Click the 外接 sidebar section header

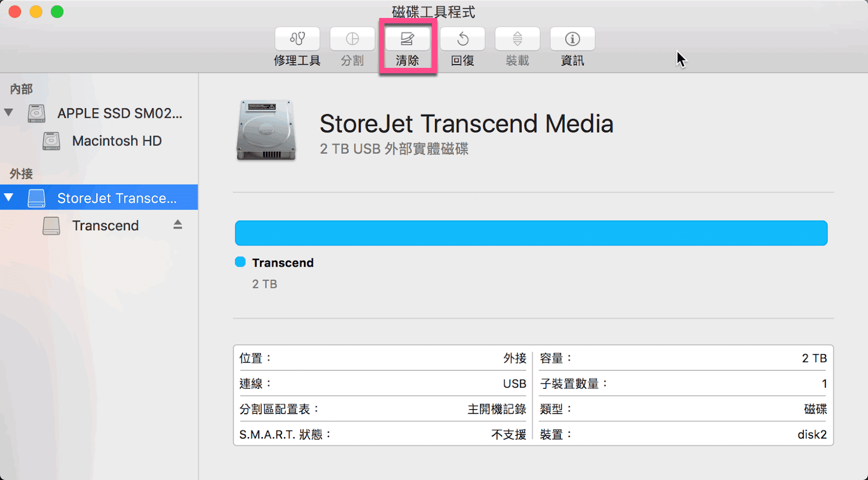tap(21, 174)
